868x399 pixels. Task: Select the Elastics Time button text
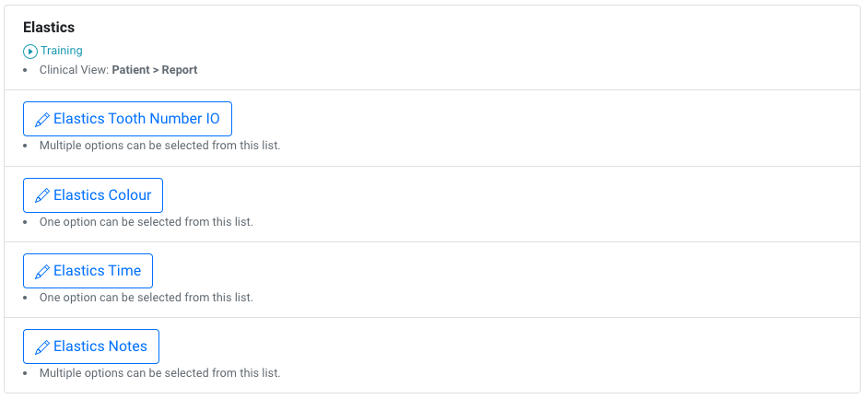pyautogui.click(x=98, y=271)
